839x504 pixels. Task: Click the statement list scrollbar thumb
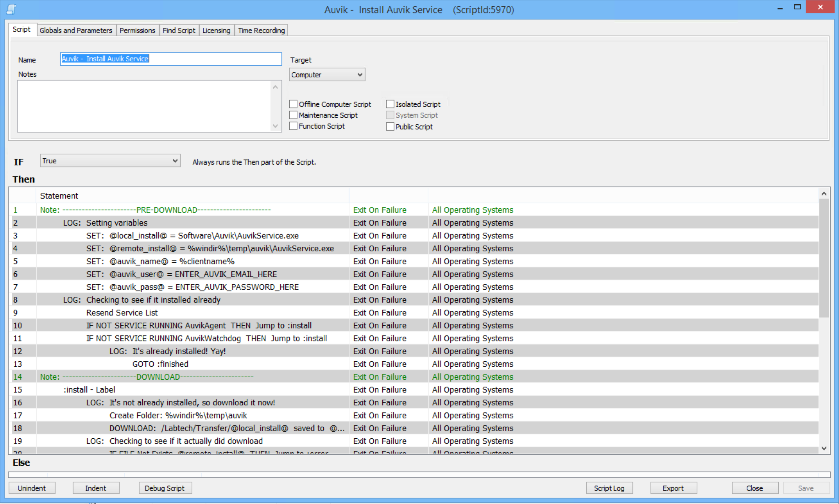tap(824, 258)
